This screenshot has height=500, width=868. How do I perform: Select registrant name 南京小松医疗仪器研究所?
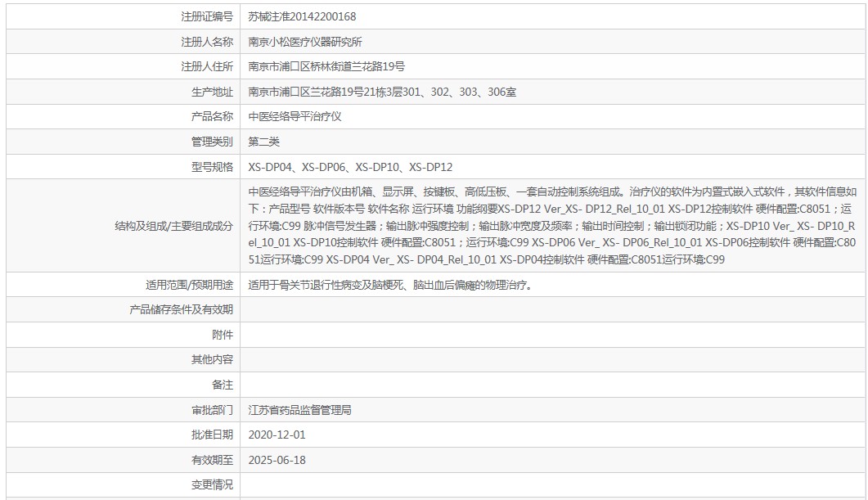pyautogui.click(x=305, y=42)
